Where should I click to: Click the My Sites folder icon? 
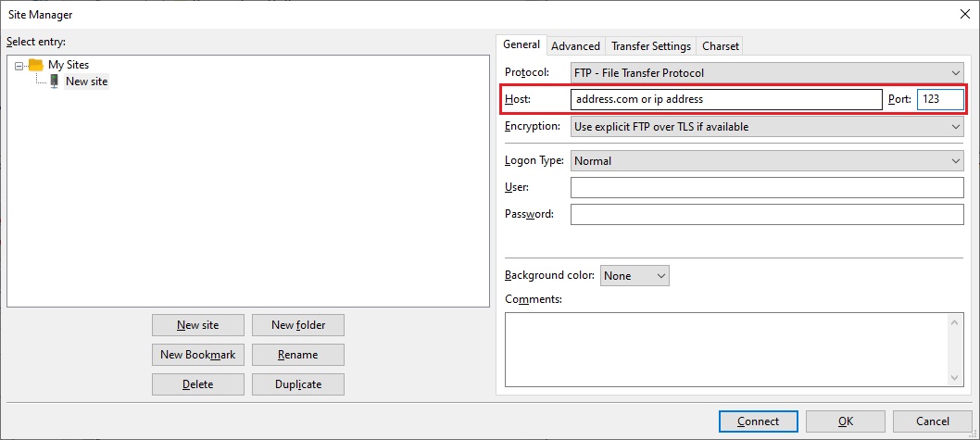point(36,65)
